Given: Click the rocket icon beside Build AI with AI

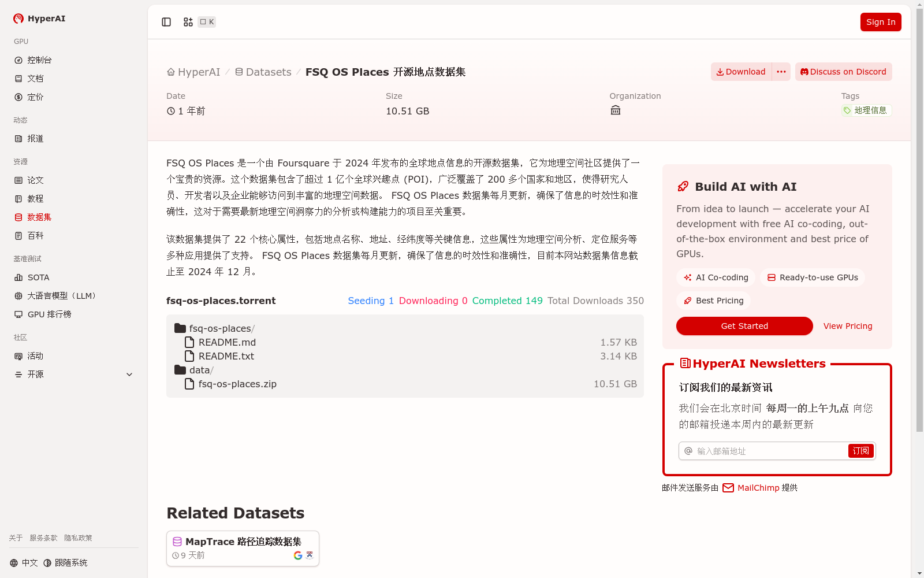Looking at the screenshot, I should 683,187.
